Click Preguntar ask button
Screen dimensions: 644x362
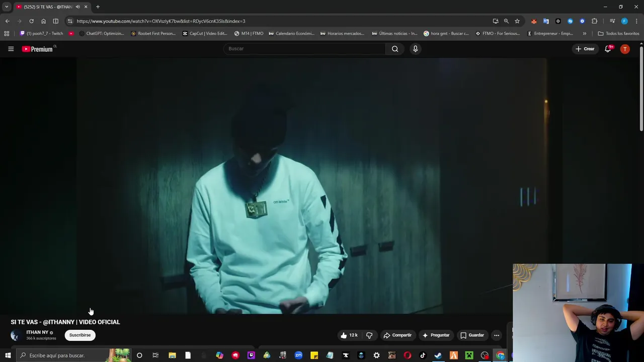coord(436,335)
